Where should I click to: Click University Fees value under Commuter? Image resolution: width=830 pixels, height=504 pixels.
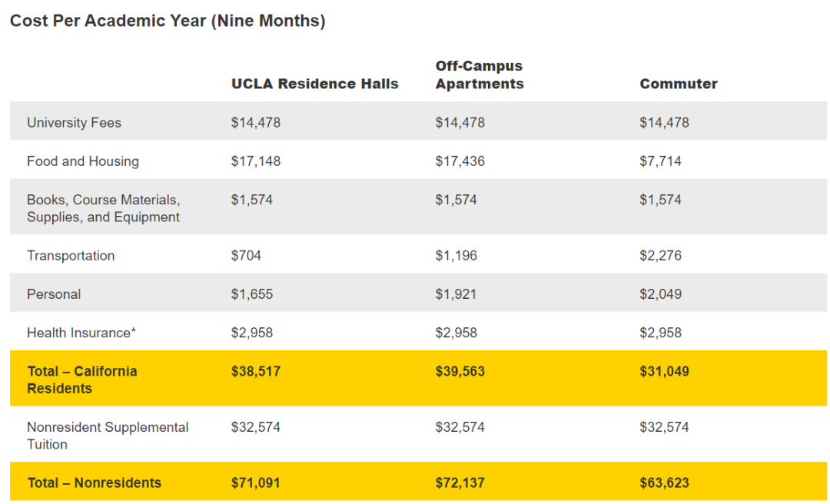[x=664, y=122]
